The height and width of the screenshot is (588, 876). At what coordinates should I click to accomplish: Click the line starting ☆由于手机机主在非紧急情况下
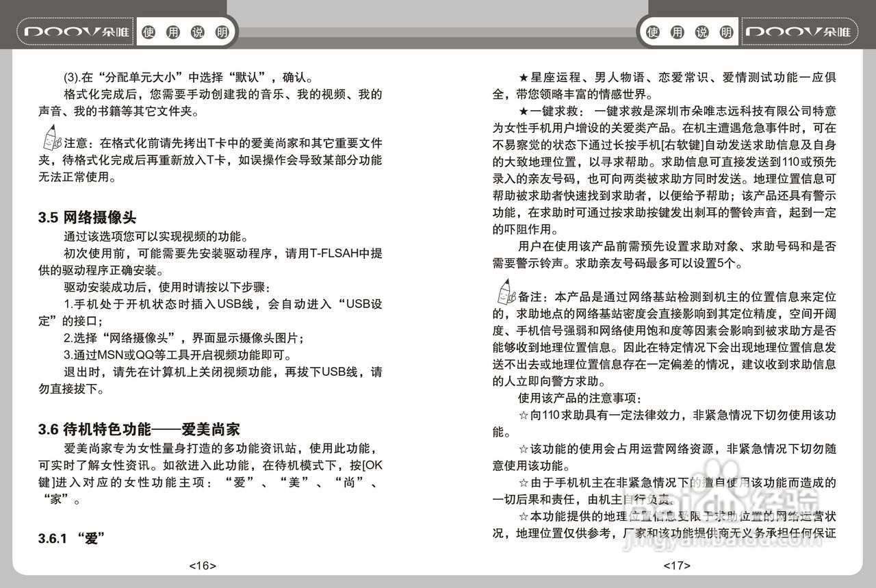click(678, 483)
